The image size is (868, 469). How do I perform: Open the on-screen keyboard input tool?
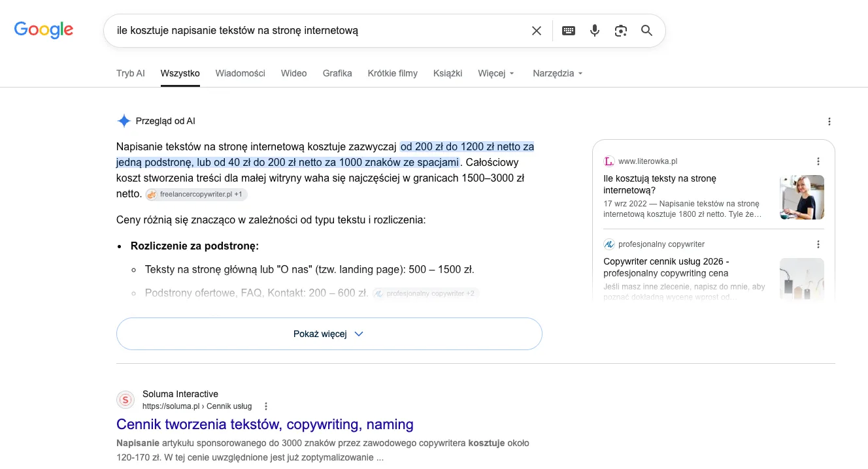[569, 31]
